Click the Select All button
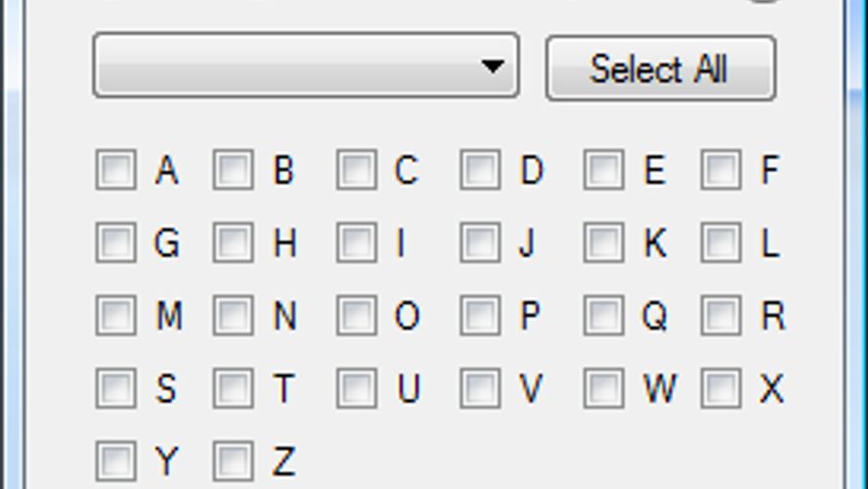The width and height of the screenshot is (868, 489). coord(660,68)
